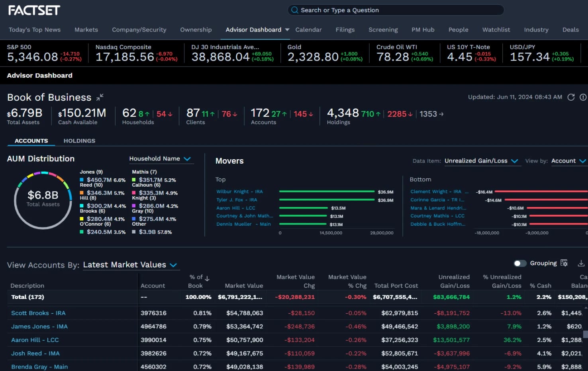588x371 pixels.
Task: Toggle the Grouping switch
Action: point(520,263)
